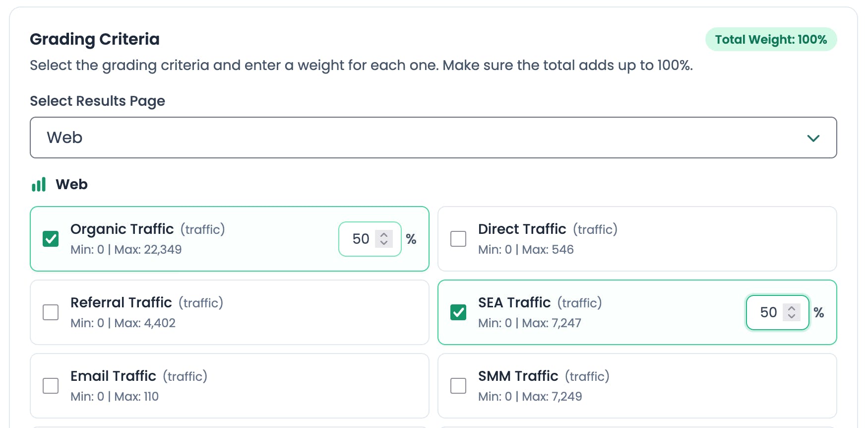Decrease the SEA Traffic weight with the down arrow

(792, 316)
